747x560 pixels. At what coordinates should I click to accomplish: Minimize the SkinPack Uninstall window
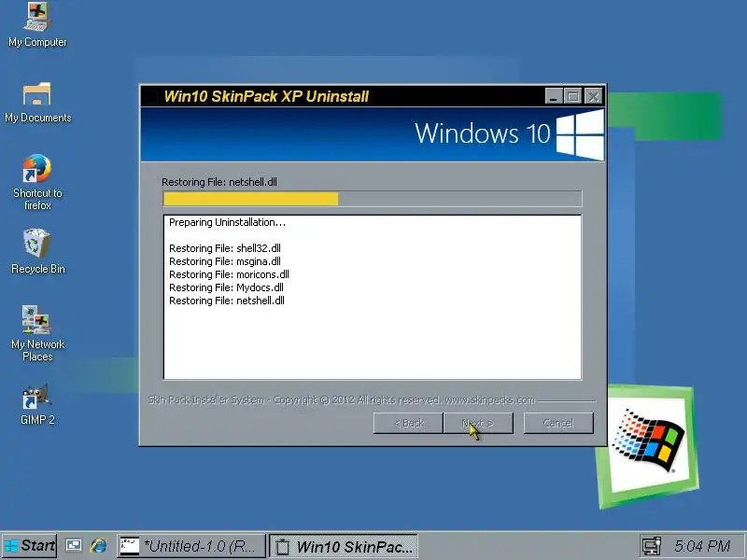click(x=554, y=97)
